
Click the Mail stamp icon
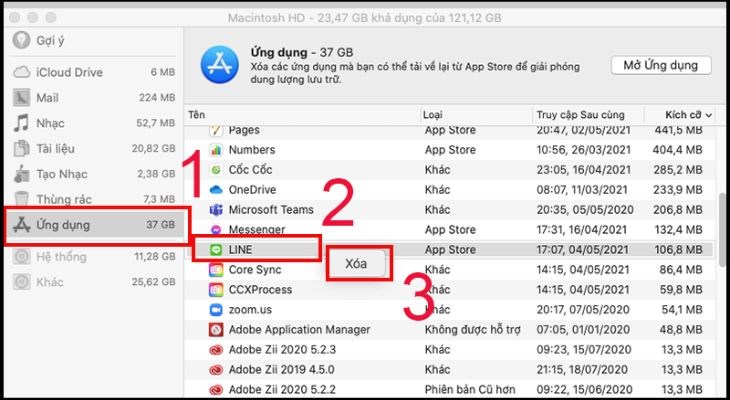[21, 98]
